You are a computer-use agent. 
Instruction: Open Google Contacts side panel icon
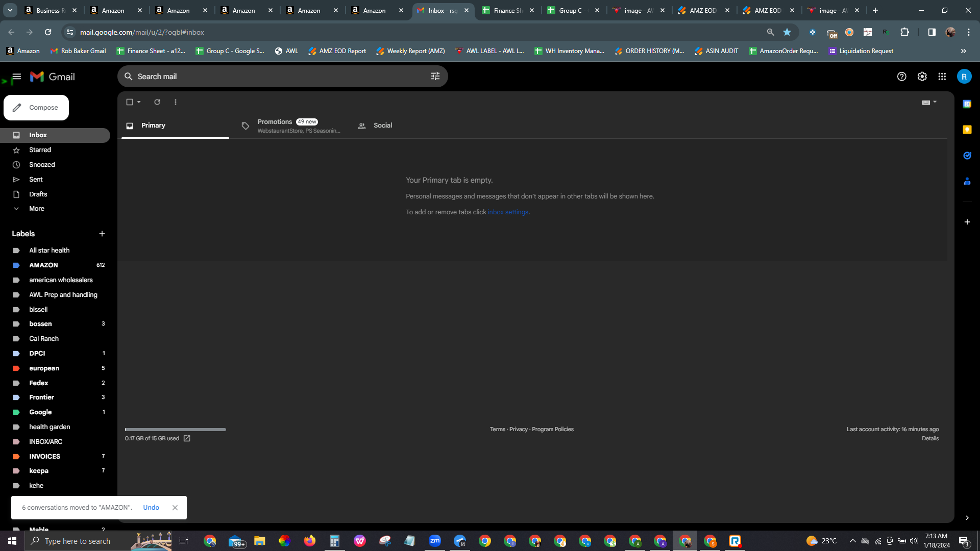[x=967, y=181]
